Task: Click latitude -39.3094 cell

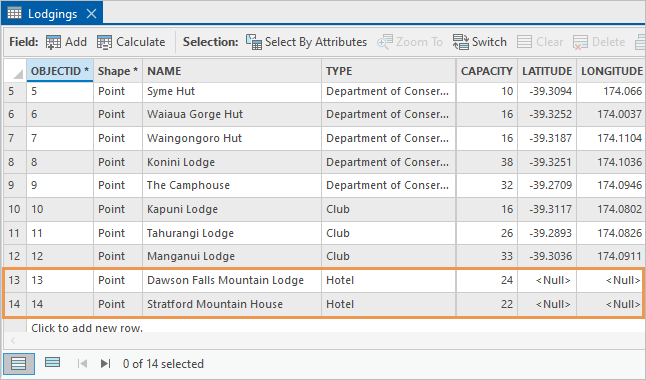Action: 547,91
